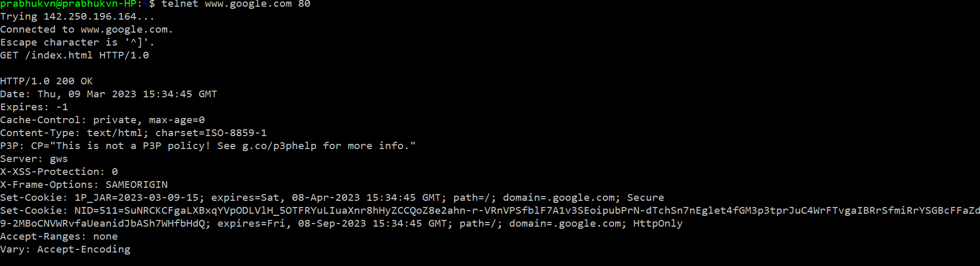Click the "Expires: -1" header
The width and height of the screenshot is (980, 266).
pos(34,107)
